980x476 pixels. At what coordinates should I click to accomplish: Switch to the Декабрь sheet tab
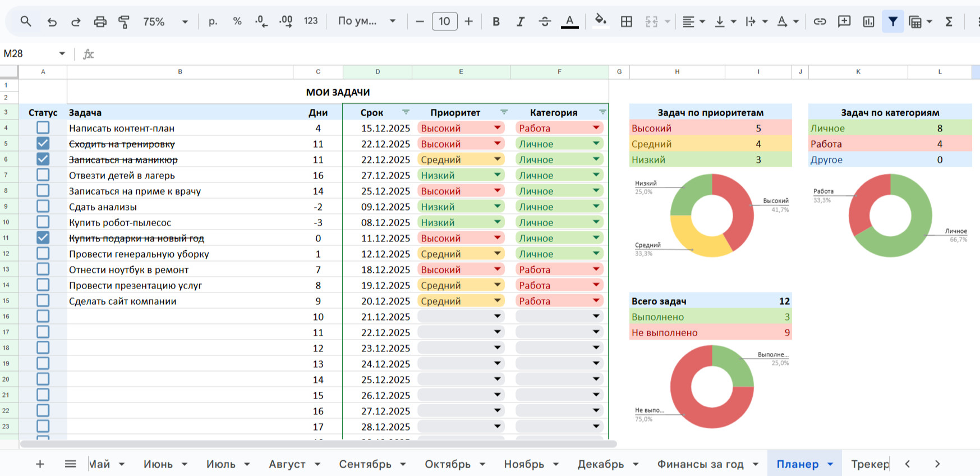tap(600, 464)
